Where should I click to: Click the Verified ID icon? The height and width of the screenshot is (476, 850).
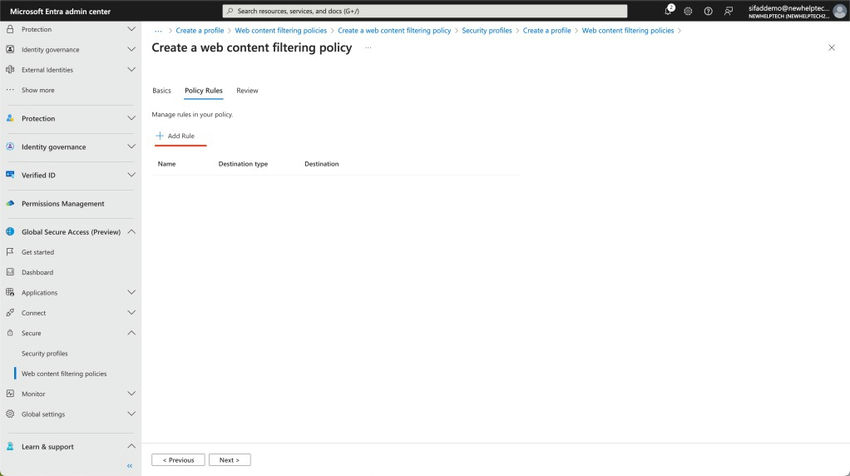click(x=10, y=175)
